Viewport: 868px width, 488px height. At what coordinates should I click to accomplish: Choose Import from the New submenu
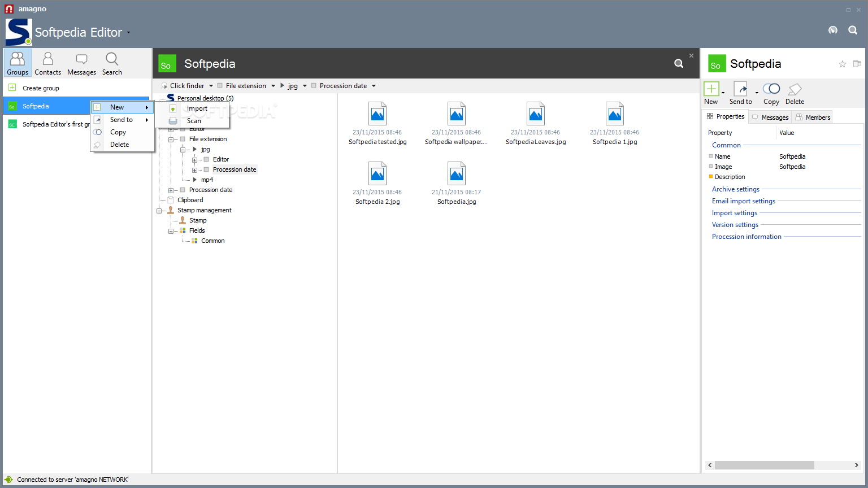click(192, 108)
